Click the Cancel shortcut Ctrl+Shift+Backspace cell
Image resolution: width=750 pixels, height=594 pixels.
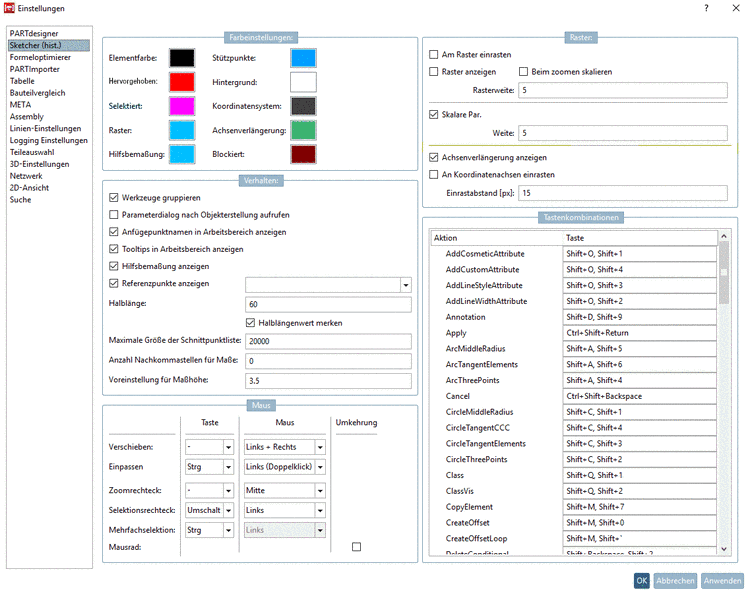click(x=640, y=396)
